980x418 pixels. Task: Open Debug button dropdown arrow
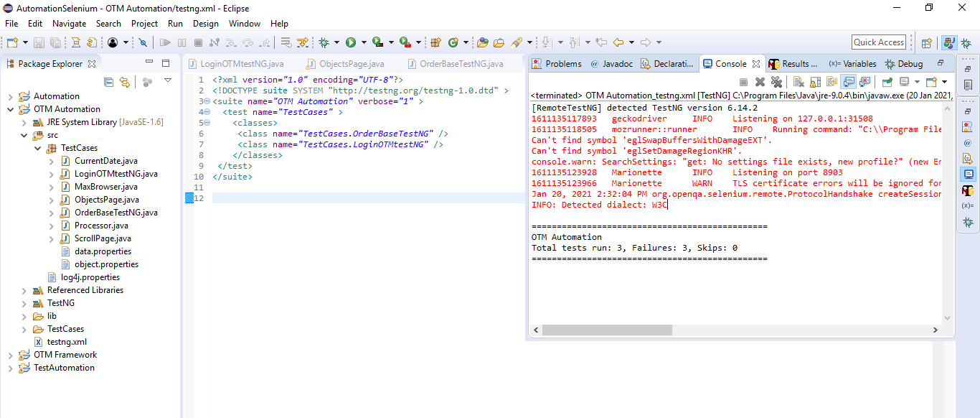[x=336, y=42]
